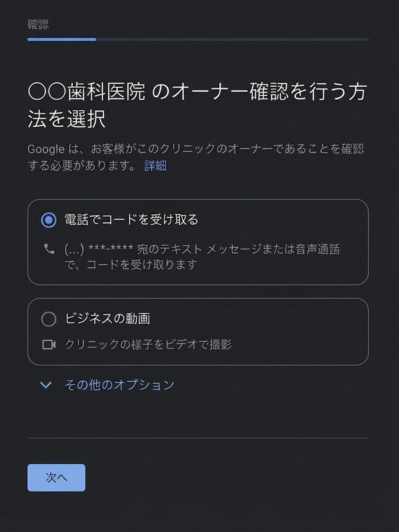The width and height of the screenshot is (399, 532).
Task: Click the video camera icon
Action: pyautogui.click(x=49, y=344)
